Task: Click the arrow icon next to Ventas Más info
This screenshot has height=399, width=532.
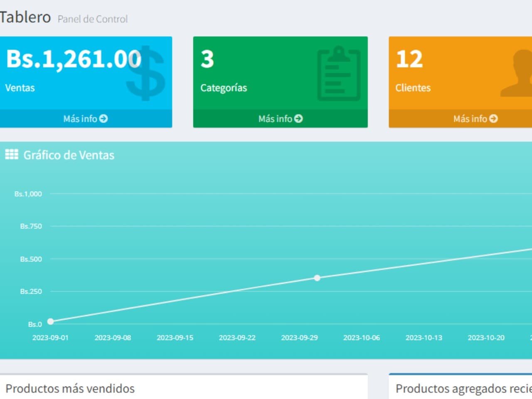Action: [103, 118]
